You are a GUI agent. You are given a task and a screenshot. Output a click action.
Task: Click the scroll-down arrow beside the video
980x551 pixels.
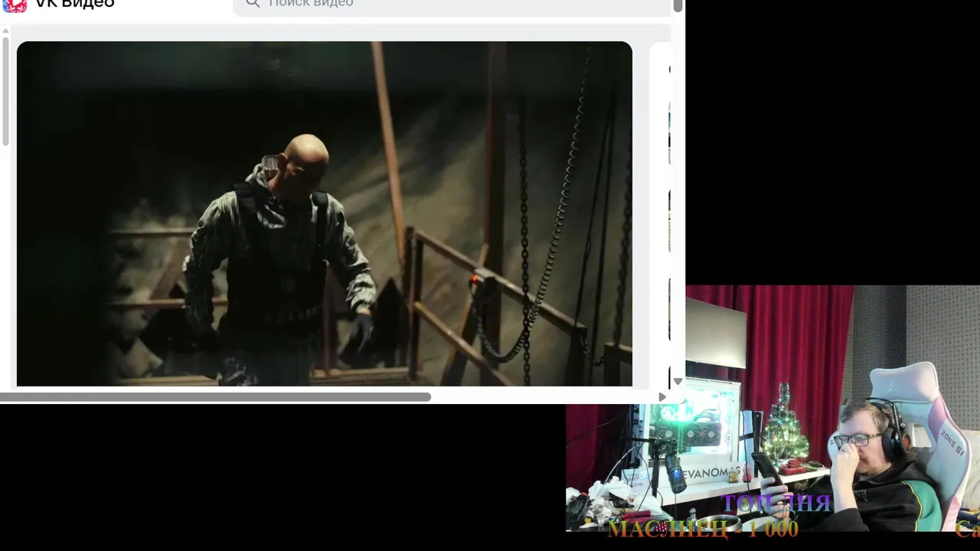point(677,381)
